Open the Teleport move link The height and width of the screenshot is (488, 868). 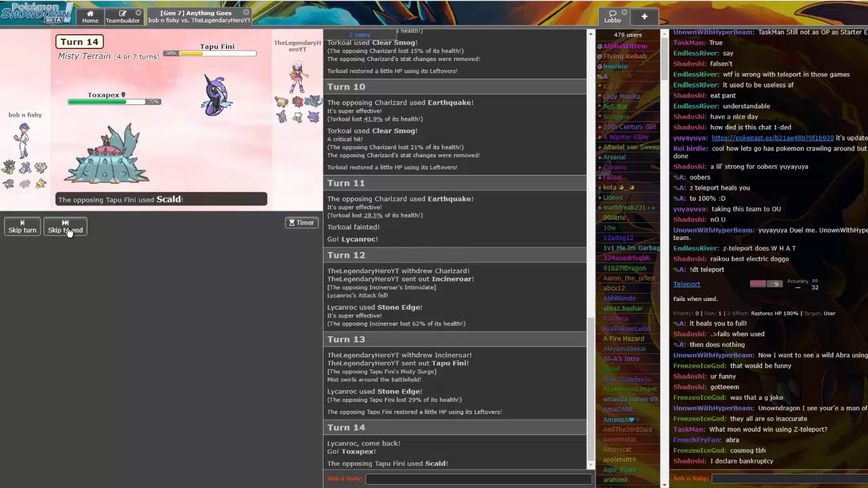coord(686,284)
